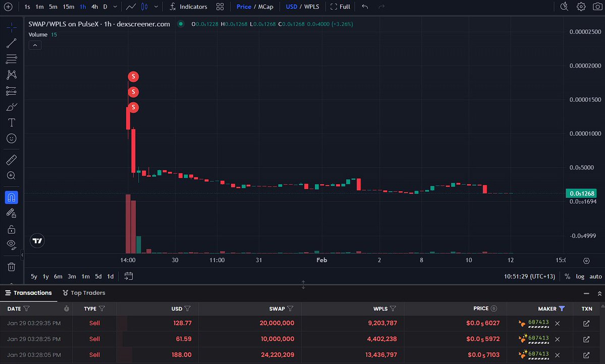Open chart settings gear

click(581, 7)
